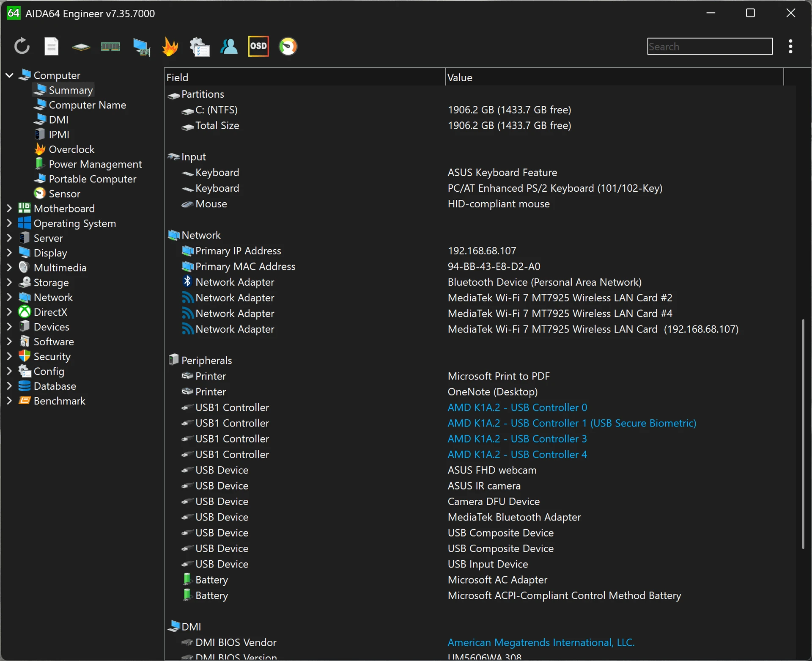Click the Value column header
The width and height of the screenshot is (812, 661).
[x=614, y=77]
